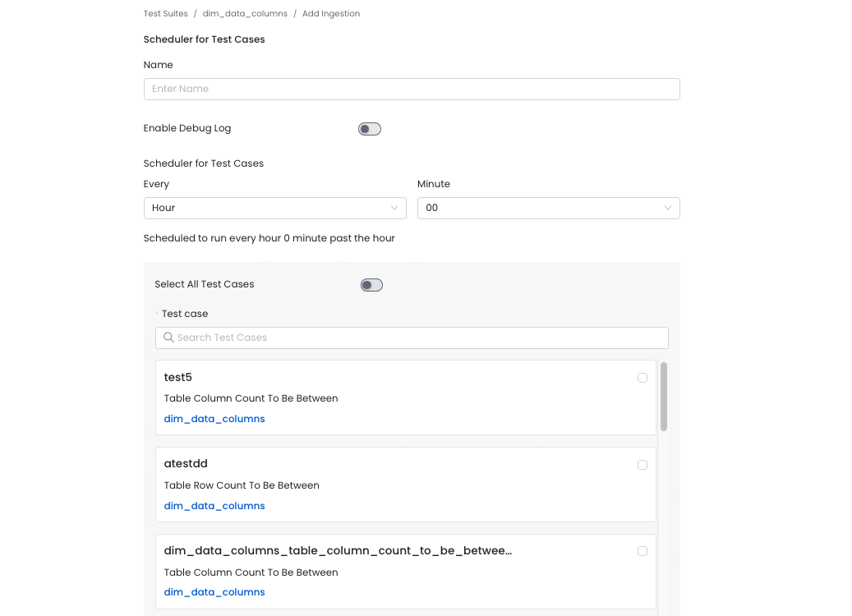852x616 pixels.
Task: Select the dim_data_columns_table_column_count_to_be_betwee... title
Action: pos(338,550)
